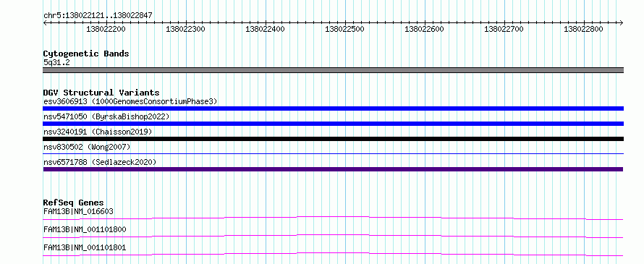Click the RefSeq Genes track heading
Image resolution: width=644 pixels, height=264 pixels.
tap(74, 203)
